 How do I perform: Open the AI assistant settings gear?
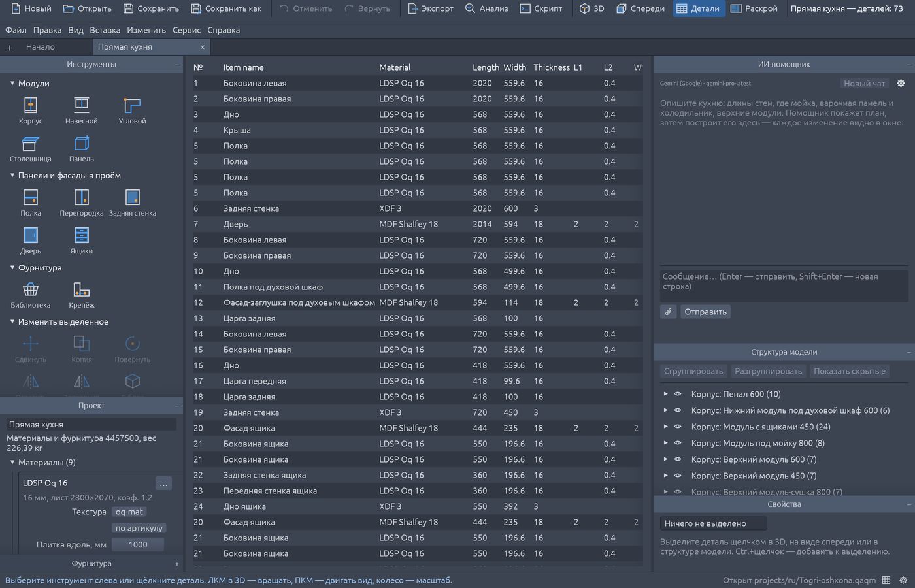(x=901, y=84)
